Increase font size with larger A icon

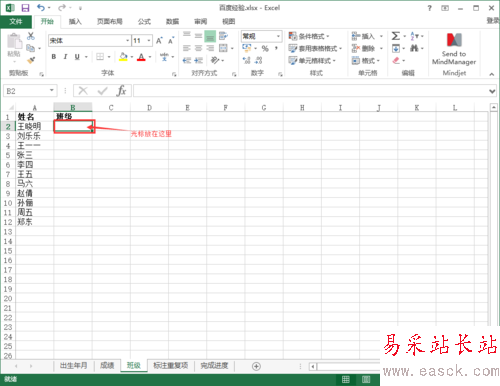coord(159,40)
